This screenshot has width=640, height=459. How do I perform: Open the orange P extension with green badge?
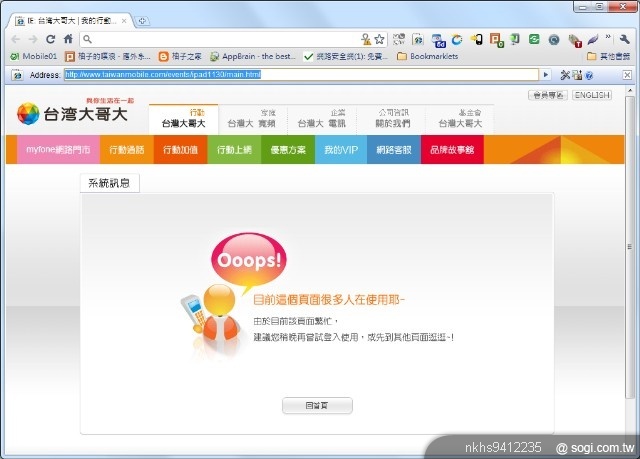click(496, 40)
